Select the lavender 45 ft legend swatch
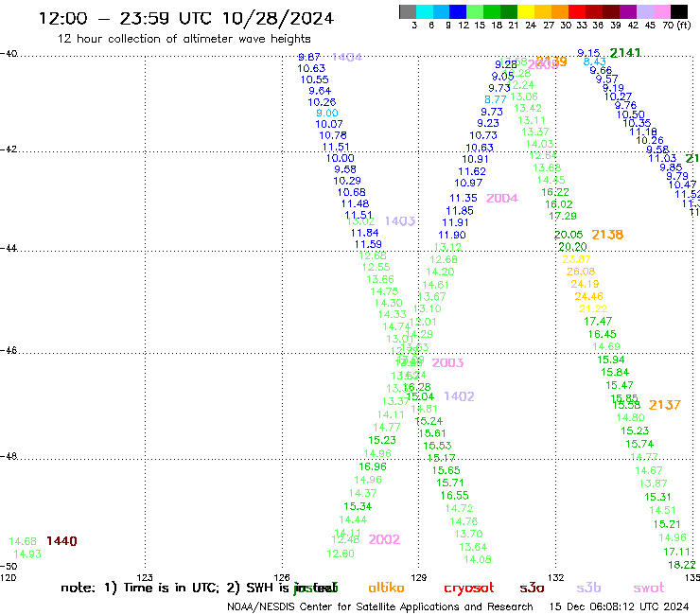The height and width of the screenshot is (615, 700). pos(644,12)
